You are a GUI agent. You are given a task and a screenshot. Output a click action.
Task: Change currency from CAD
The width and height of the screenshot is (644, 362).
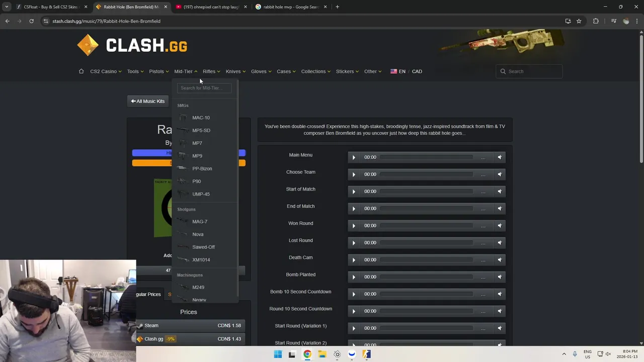coord(417,71)
